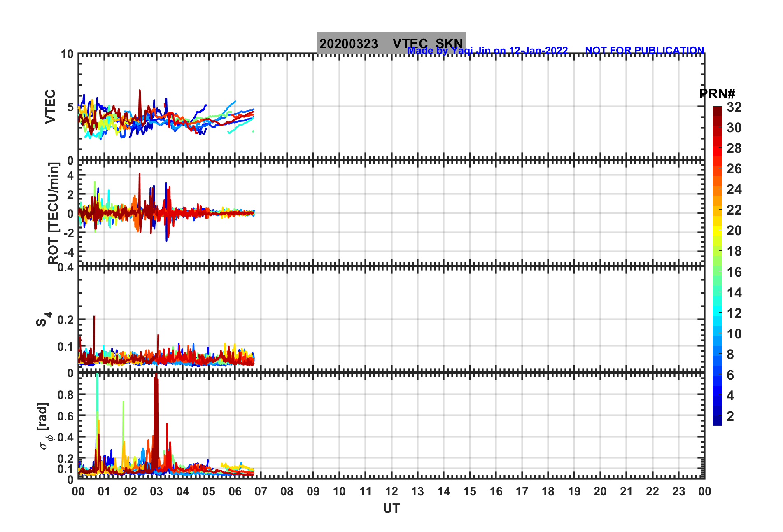Click x-axis tick label 23
The image size is (783, 532).
(x=678, y=491)
